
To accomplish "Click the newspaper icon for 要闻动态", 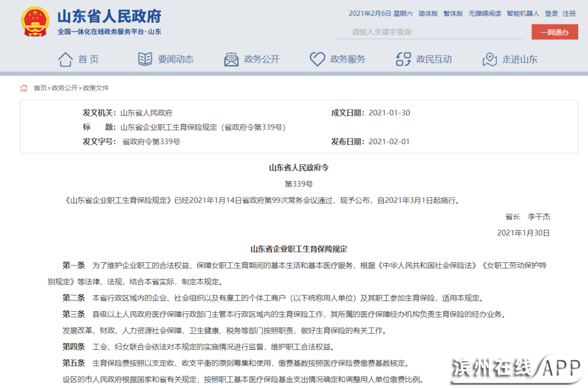I will pyautogui.click(x=145, y=59).
